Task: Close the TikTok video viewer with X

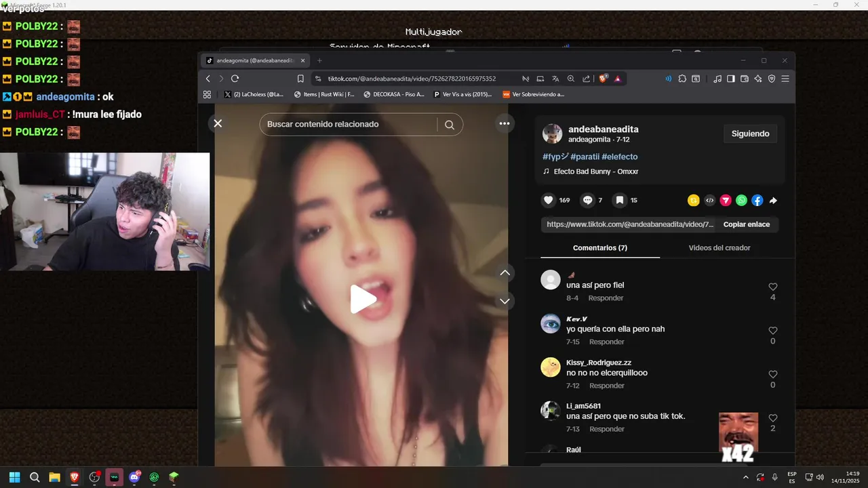Action: pyautogui.click(x=218, y=123)
